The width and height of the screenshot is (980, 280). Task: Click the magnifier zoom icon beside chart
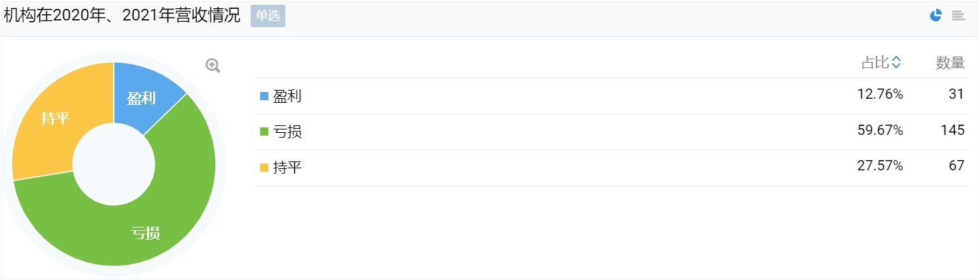point(213,65)
